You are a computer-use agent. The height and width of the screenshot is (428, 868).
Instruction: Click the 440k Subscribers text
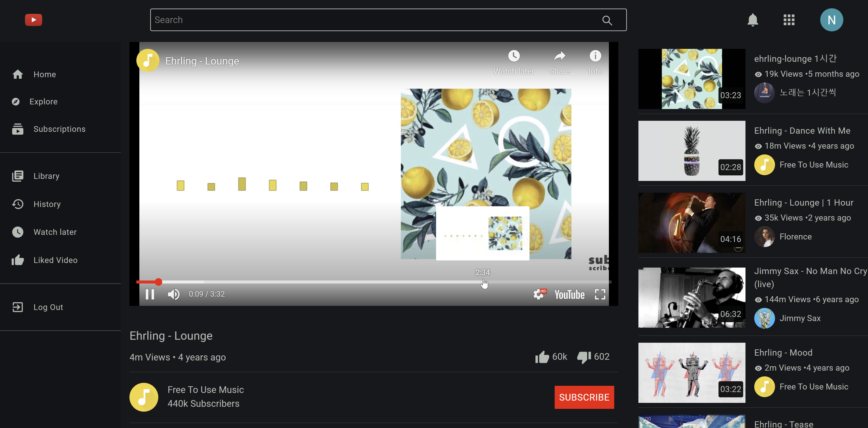203,403
